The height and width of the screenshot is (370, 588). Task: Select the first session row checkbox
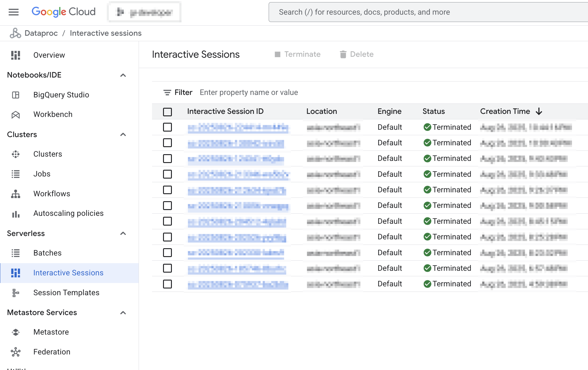click(x=167, y=127)
